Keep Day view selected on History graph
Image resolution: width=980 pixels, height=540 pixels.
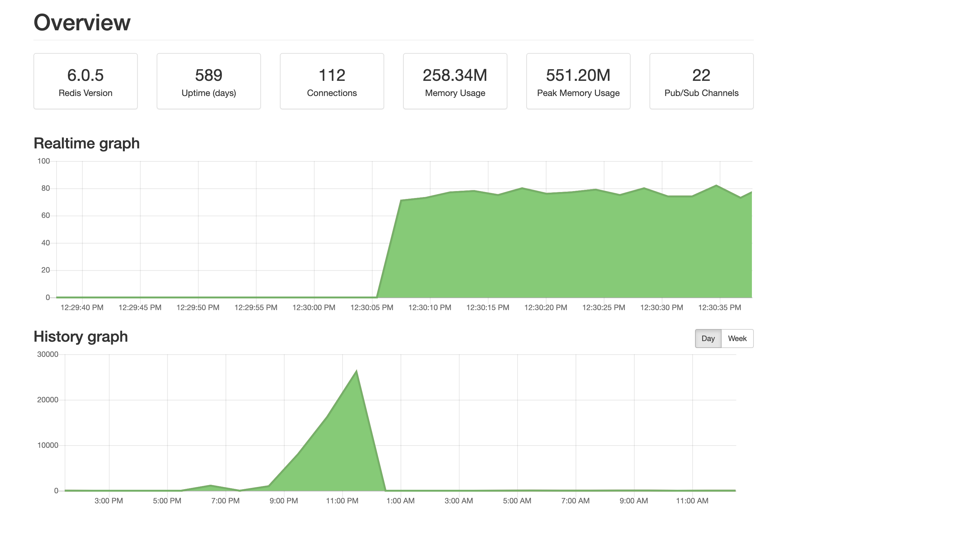708,338
